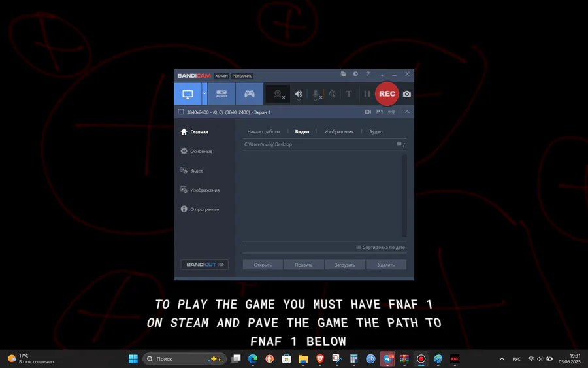588x368 pixels.
Task: Open Calculator from taskbar
Action: click(x=353, y=359)
